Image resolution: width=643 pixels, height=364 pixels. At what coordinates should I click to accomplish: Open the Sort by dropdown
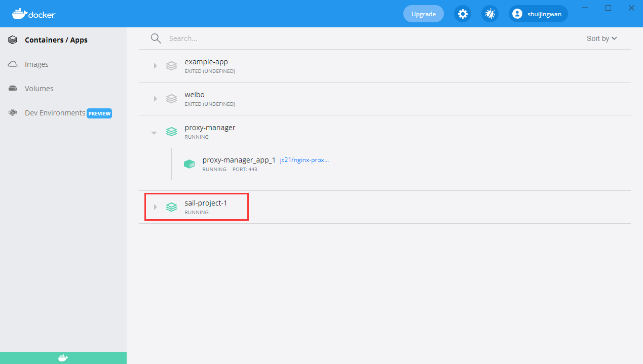pos(601,38)
